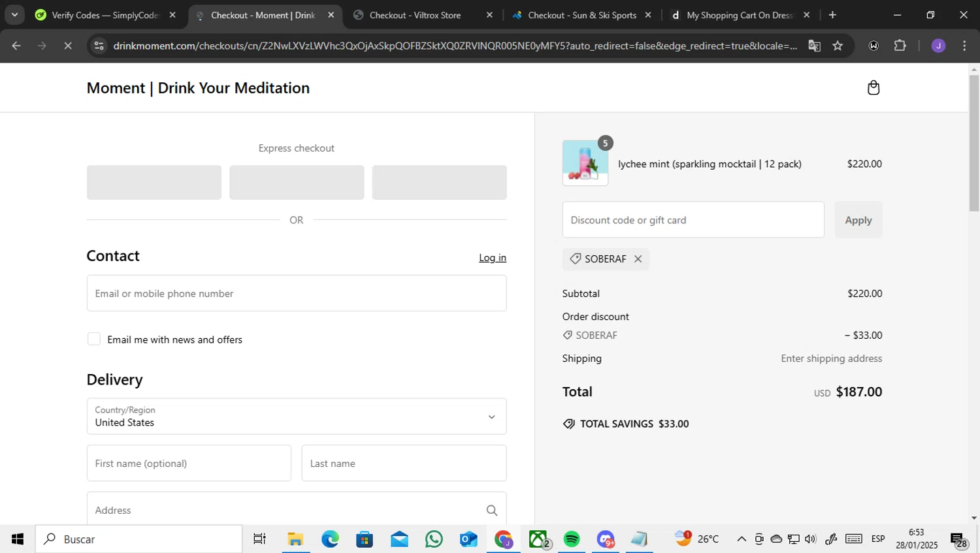Focus the Last name field

click(x=404, y=464)
